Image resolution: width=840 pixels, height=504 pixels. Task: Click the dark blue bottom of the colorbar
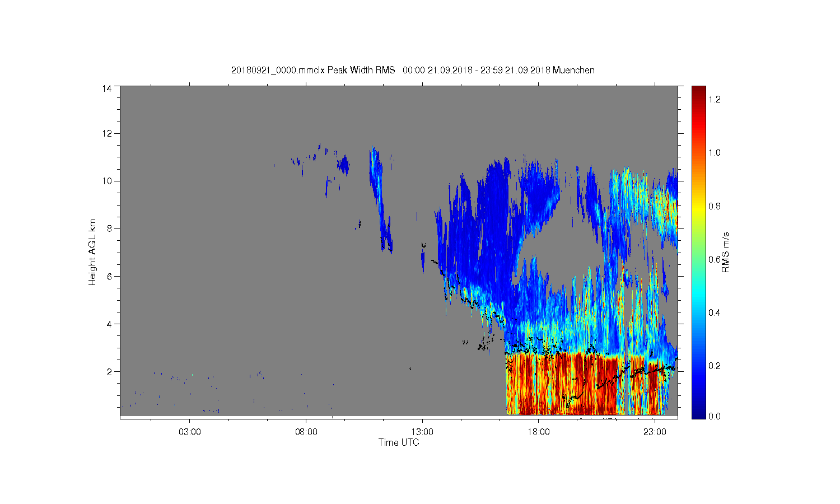point(698,412)
